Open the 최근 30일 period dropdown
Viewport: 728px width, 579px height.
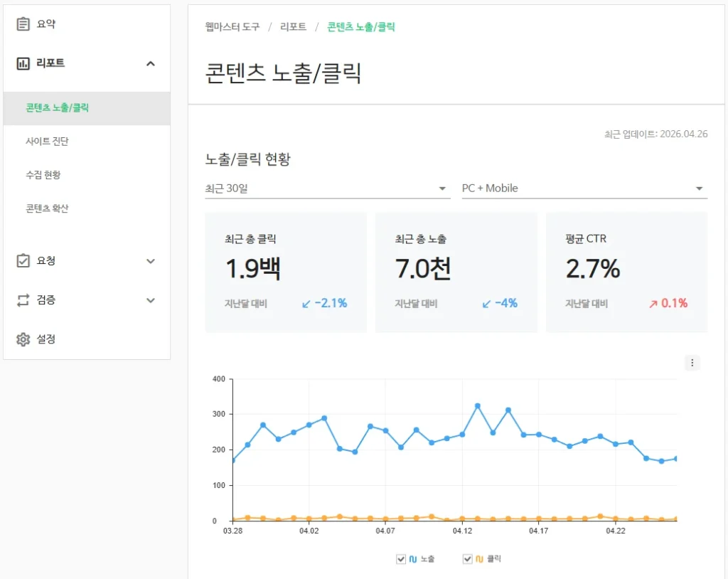tap(327, 188)
